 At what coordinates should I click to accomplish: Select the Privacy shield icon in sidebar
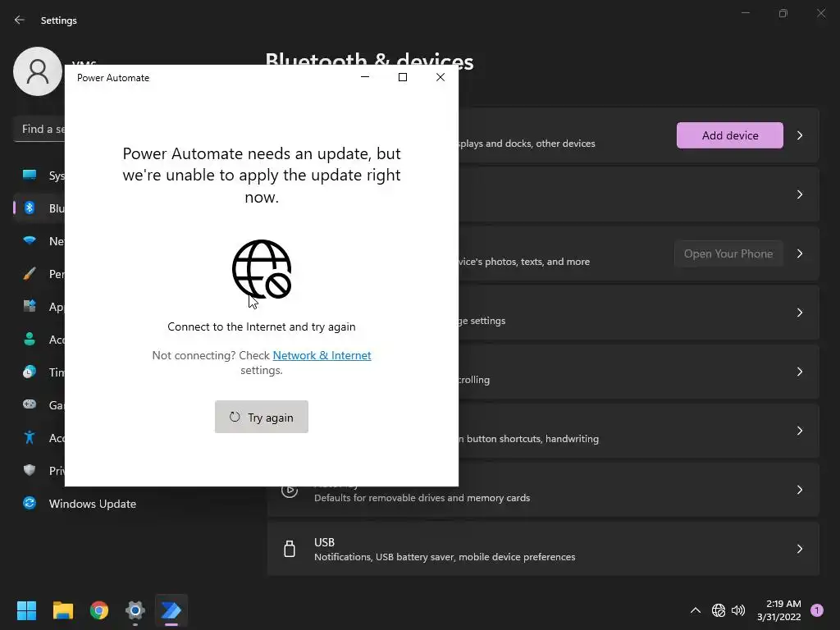pyautogui.click(x=30, y=470)
